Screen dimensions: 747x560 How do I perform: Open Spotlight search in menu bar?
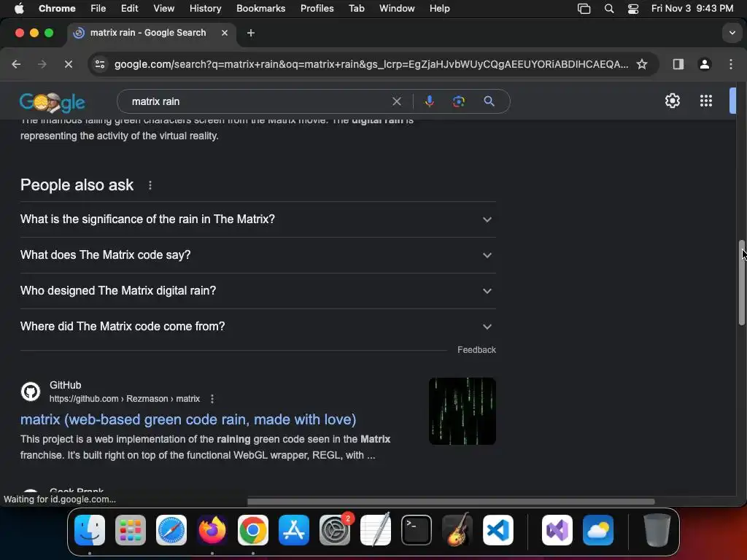tap(609, 9)
